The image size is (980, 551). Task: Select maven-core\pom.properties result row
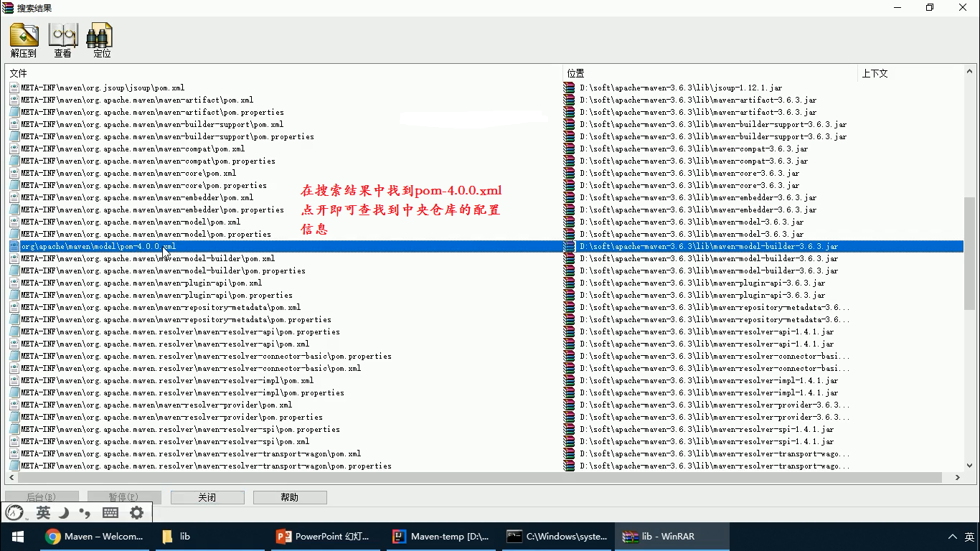485,185
